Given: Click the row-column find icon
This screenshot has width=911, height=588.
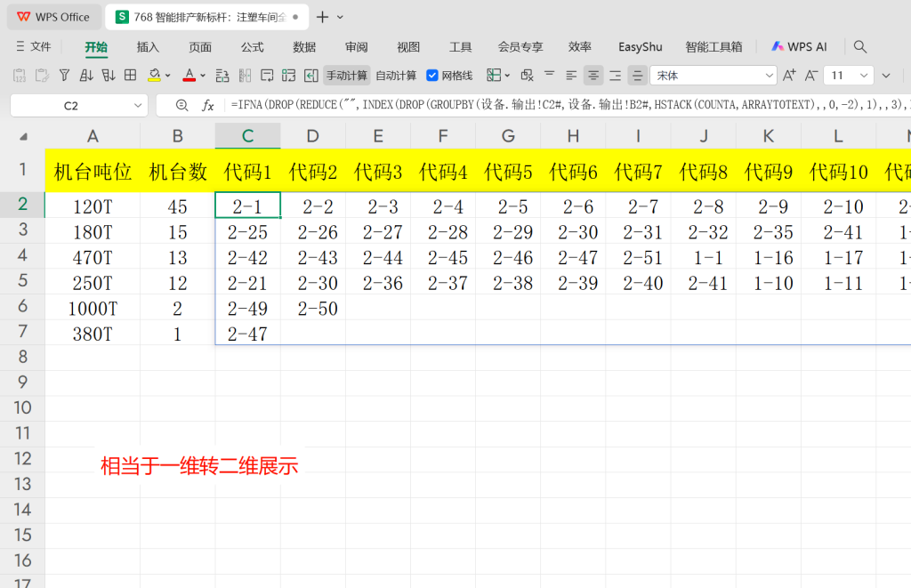Looking at the screenshot, I should click(222, 76).
